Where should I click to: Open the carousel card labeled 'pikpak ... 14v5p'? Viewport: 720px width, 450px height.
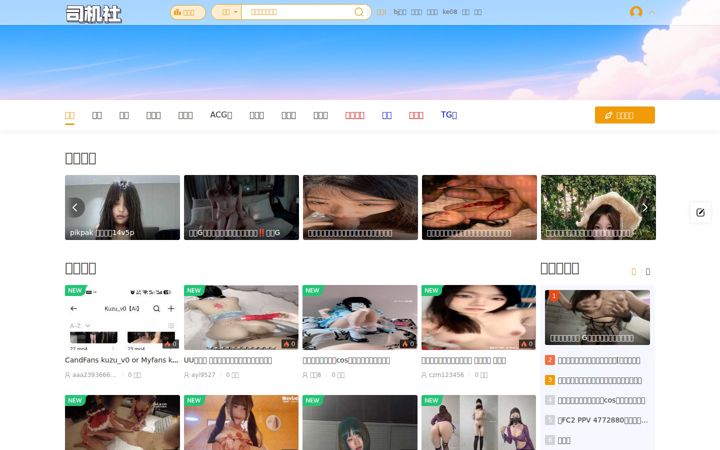coord(122,208)
